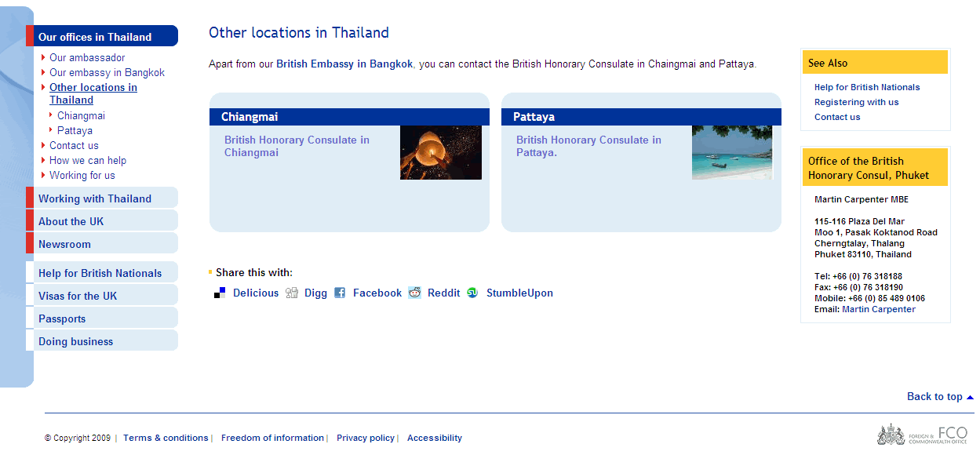Viewport: 980px width, 455px height.
Task: Click the Facebook share icon
Action: pyautogui.click(x=340, y=293)
